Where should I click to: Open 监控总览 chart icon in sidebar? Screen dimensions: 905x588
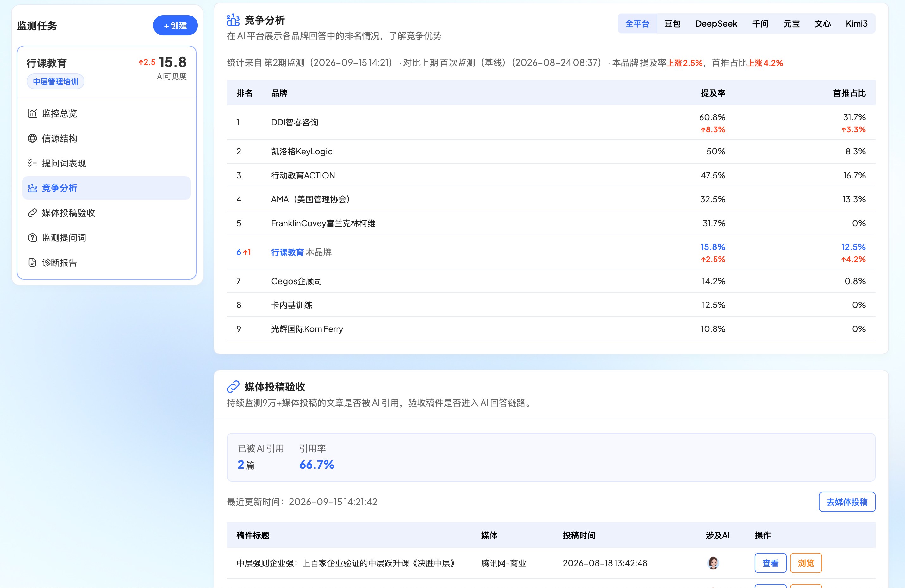32,113
